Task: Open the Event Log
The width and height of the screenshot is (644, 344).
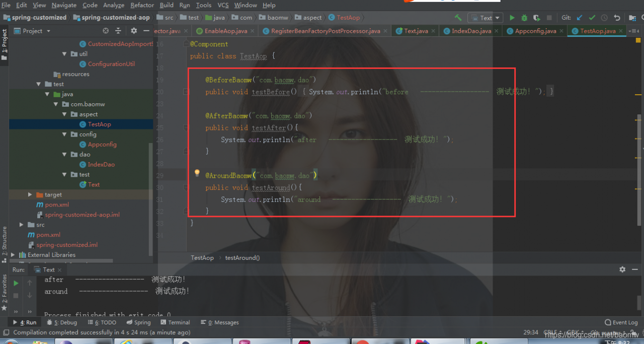Action: pos(621,322)
